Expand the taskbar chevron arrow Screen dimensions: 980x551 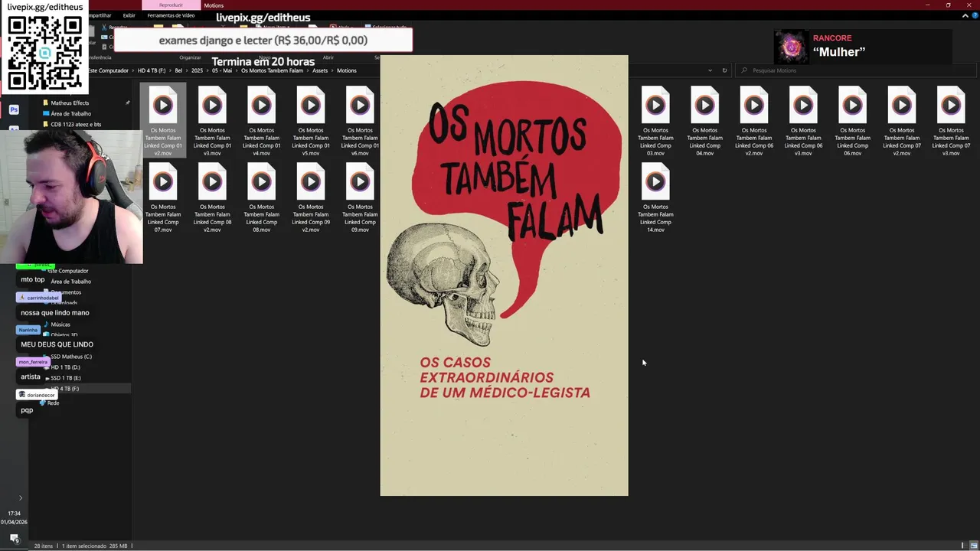tap(21, 498)
